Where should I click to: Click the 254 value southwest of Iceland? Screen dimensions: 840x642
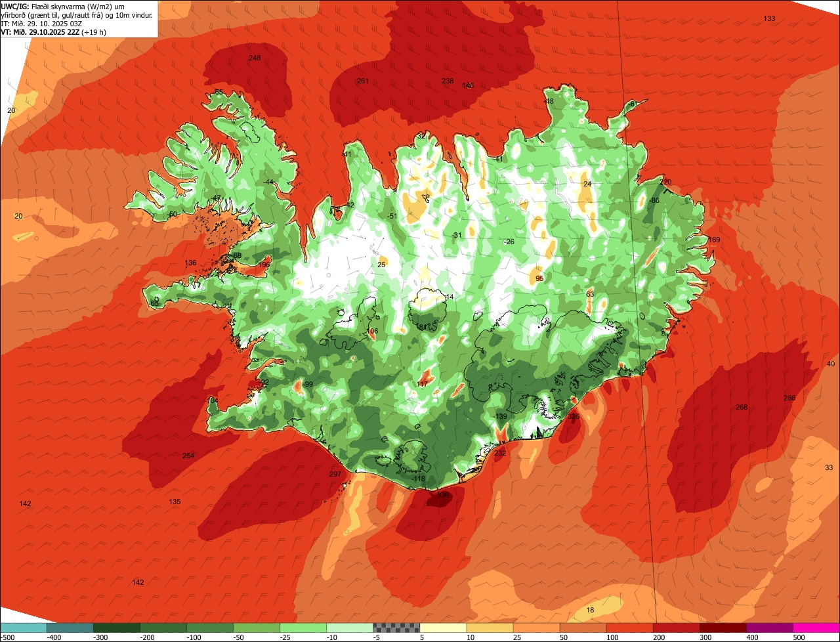pyautogui.click(x=188, y=456)
